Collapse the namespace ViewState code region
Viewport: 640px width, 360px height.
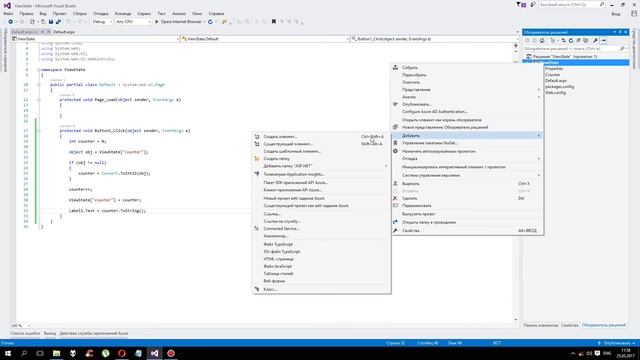39,70
